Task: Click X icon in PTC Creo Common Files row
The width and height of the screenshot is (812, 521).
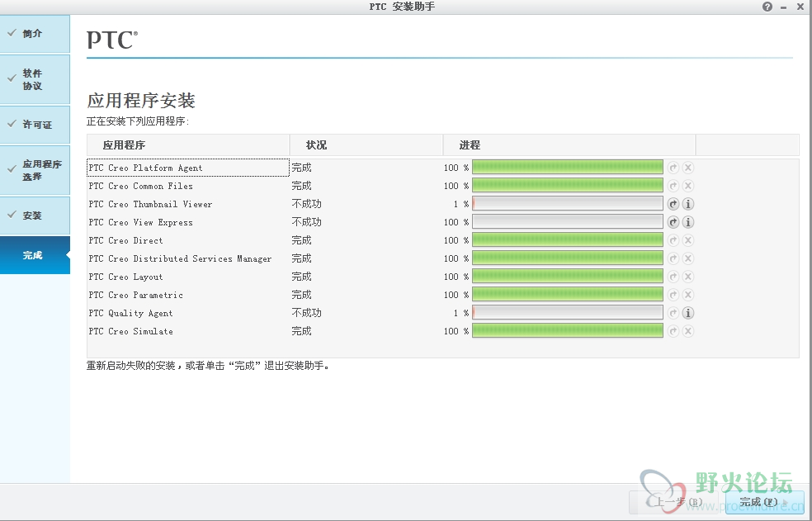Action: tap(687, 186)
